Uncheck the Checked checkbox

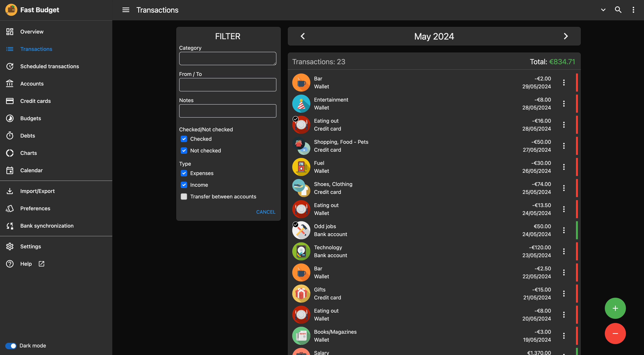pos(184,139)
